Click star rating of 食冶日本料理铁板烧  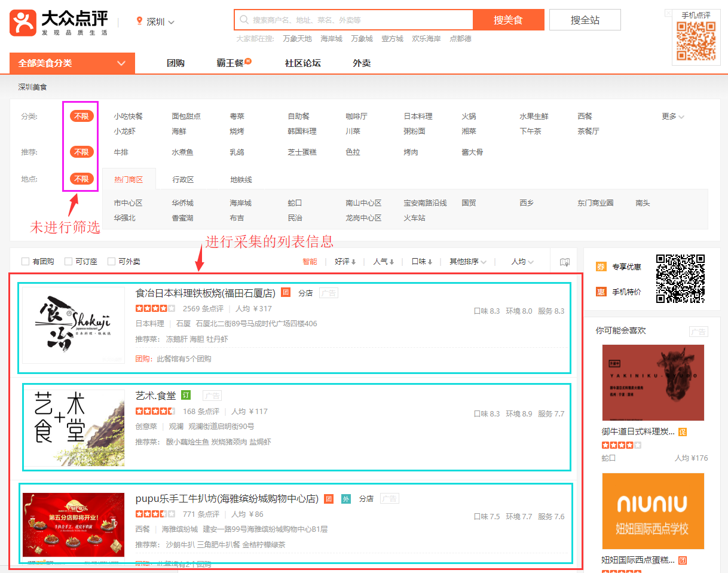(x=155, y=309)
